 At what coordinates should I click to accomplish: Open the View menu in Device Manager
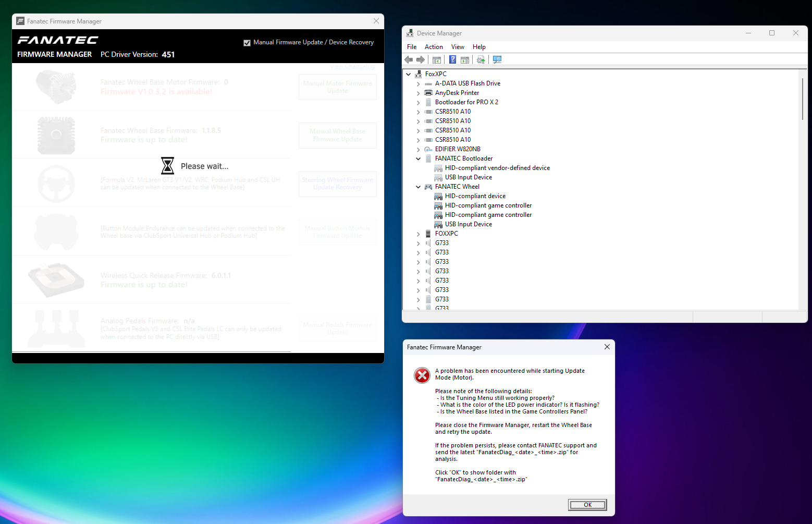(458, 47)
